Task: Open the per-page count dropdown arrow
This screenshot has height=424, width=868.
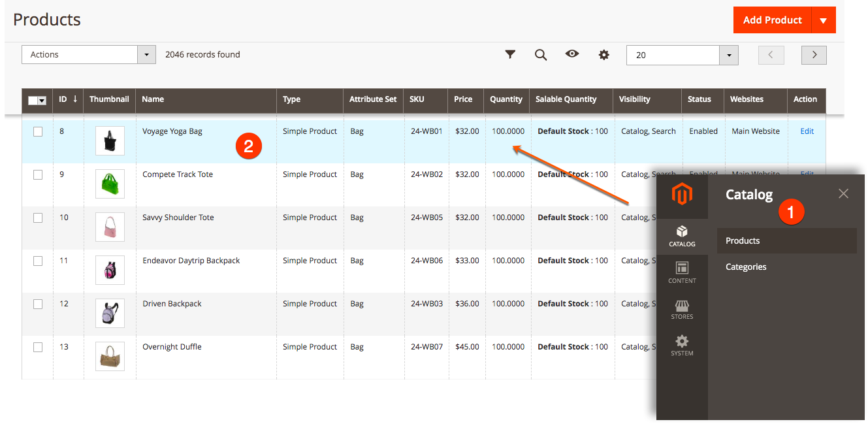Action: 729,56
